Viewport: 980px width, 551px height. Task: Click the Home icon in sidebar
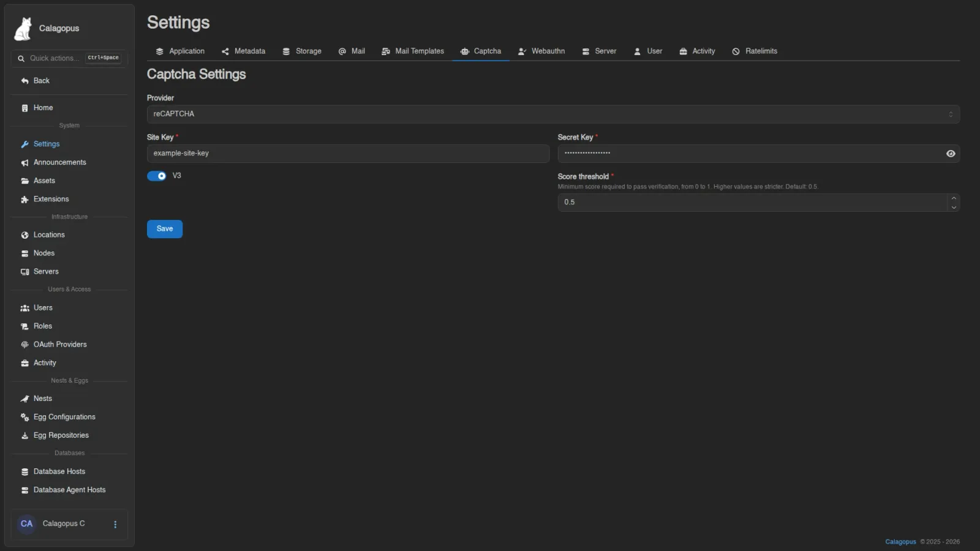(x=24, y=108)
